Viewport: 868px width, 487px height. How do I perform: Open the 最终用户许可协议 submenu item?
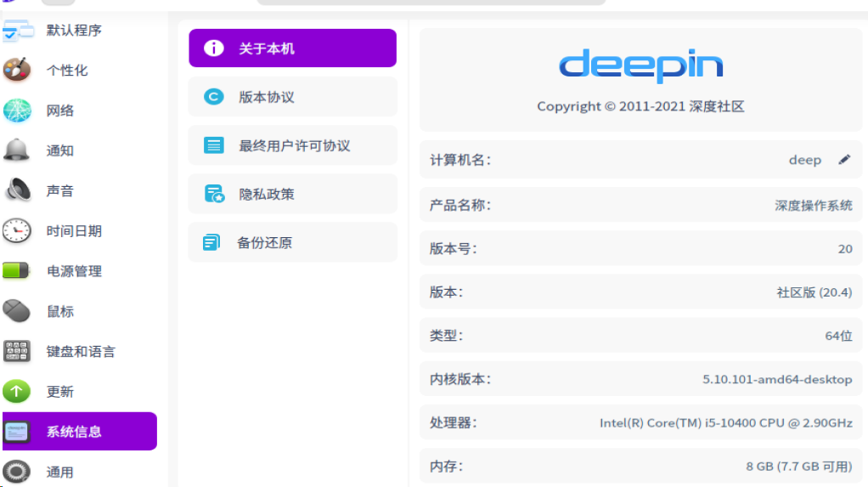(292, 145)
